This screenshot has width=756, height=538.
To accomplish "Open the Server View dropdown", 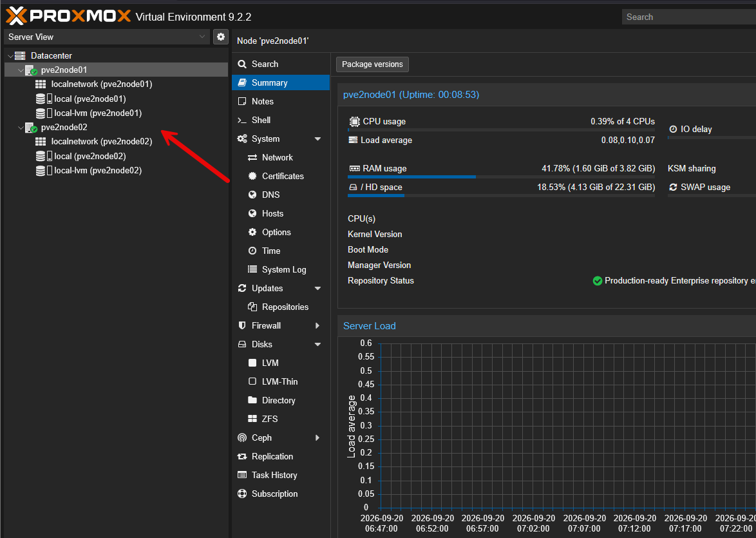I will click(202, 37).
